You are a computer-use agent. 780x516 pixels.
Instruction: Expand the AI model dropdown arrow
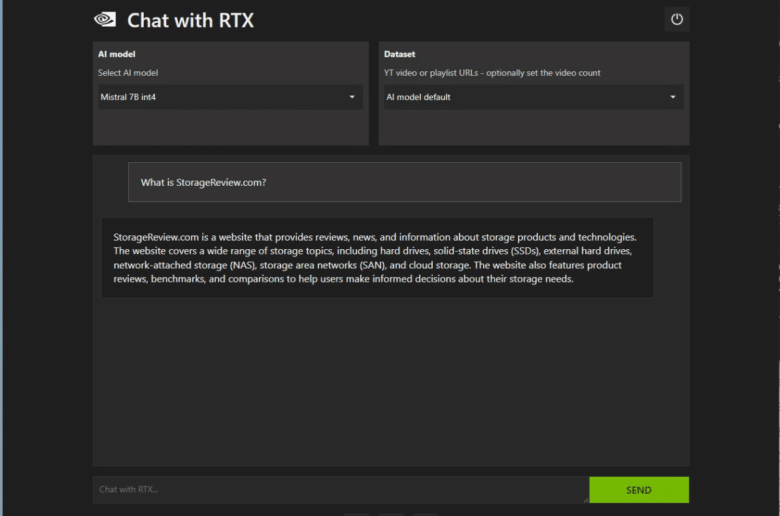tap(352, 97)
